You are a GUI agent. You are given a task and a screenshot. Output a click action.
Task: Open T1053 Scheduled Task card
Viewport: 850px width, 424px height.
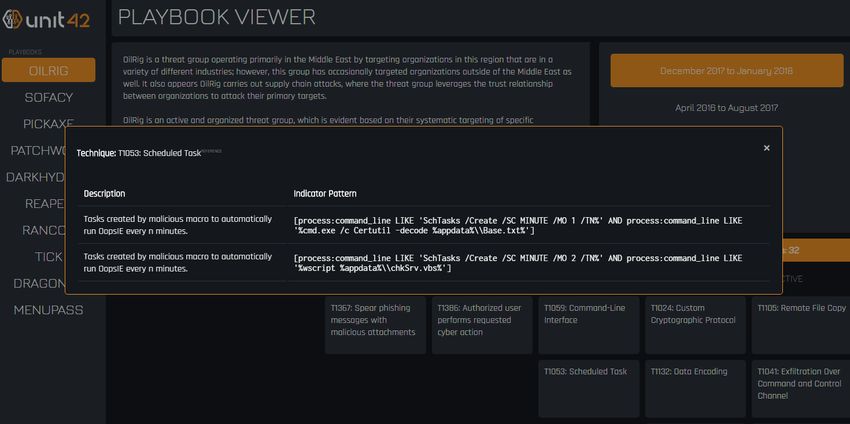589,388
